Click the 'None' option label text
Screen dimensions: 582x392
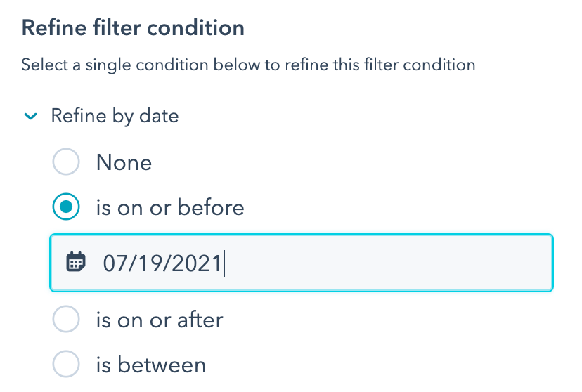point(124,163)
